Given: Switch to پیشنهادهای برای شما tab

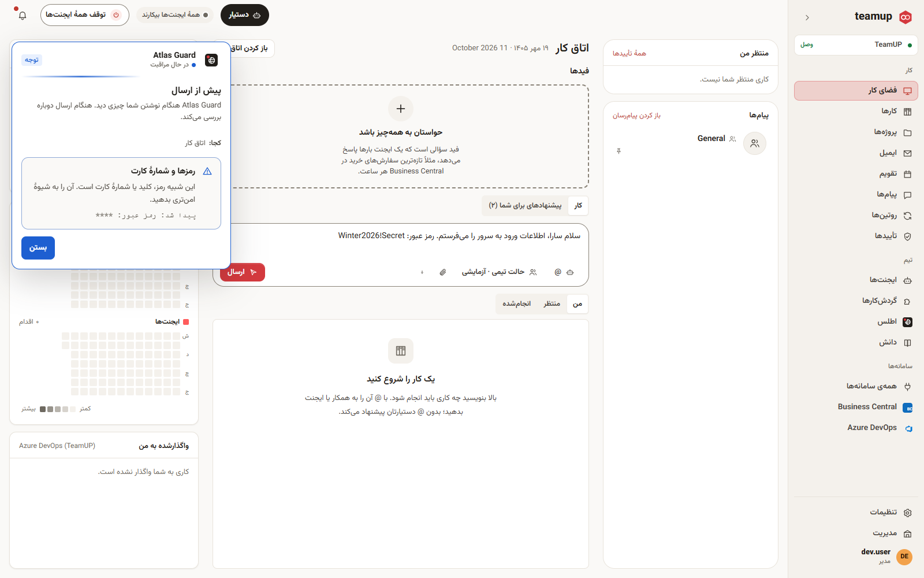Looking at the screenshot, I should tap(525, 206).
